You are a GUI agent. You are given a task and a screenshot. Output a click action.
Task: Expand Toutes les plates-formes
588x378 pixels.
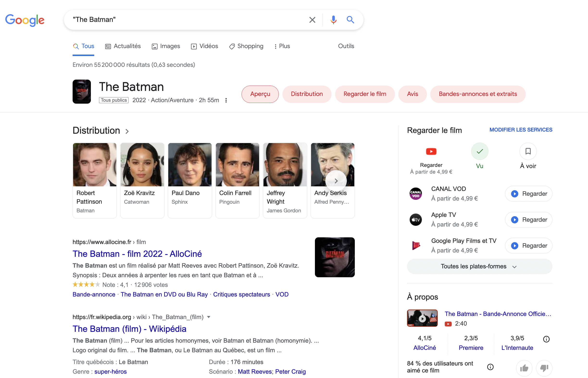tap(480, 266)
